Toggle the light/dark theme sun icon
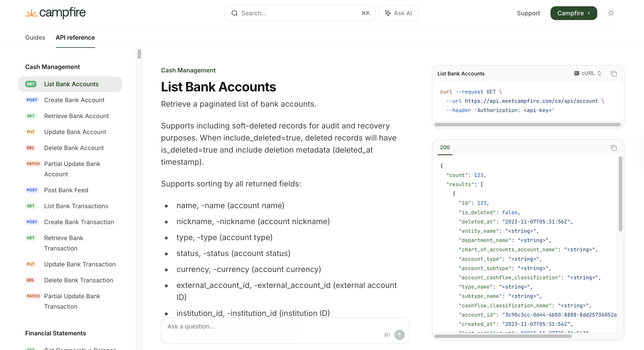The image size is (644, 350). (611, 13)
